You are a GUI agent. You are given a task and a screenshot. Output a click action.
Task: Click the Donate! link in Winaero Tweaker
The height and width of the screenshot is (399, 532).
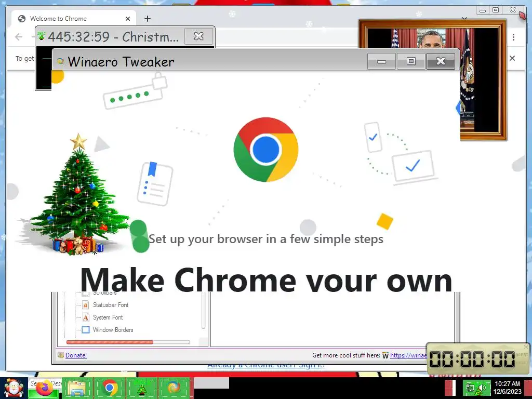(76, 355)
